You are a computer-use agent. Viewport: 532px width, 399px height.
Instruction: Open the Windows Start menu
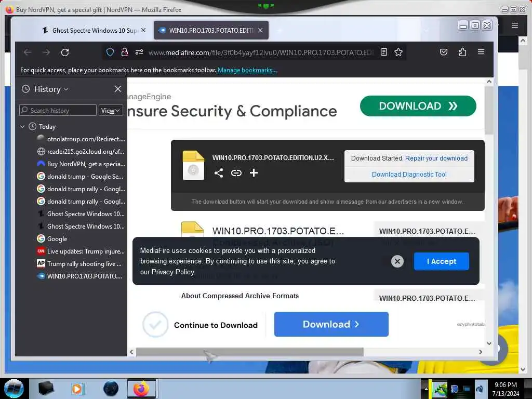tap(14, 389)
